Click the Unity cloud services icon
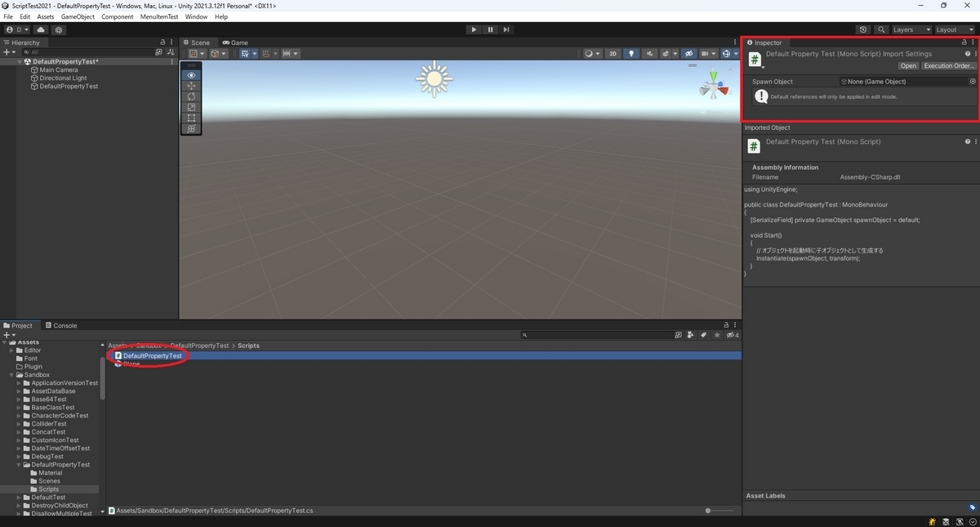 point(41,29)
